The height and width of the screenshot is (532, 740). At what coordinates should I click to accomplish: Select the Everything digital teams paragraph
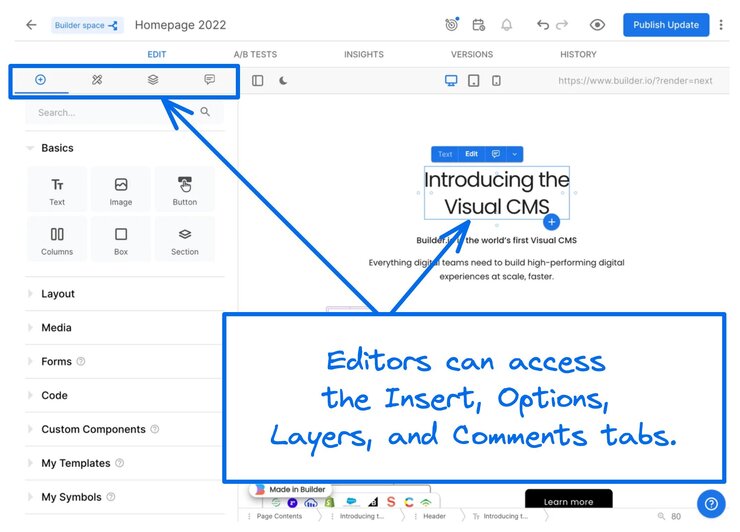496,269
